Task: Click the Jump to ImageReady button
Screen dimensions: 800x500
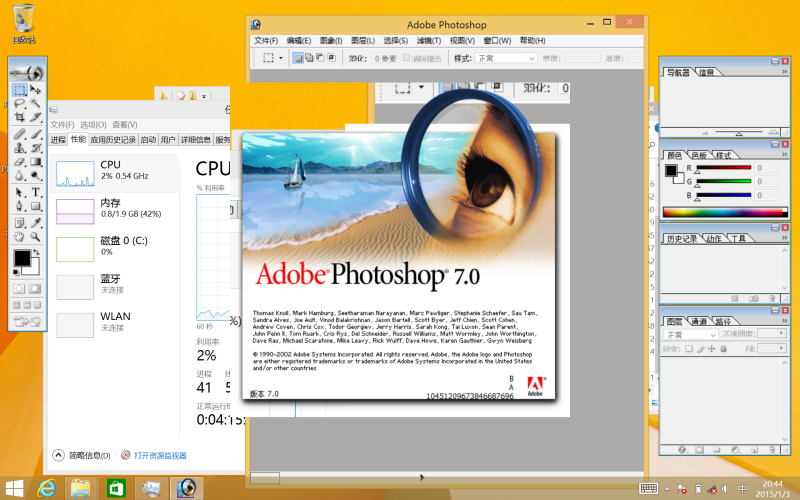Action: coord(28,321)
